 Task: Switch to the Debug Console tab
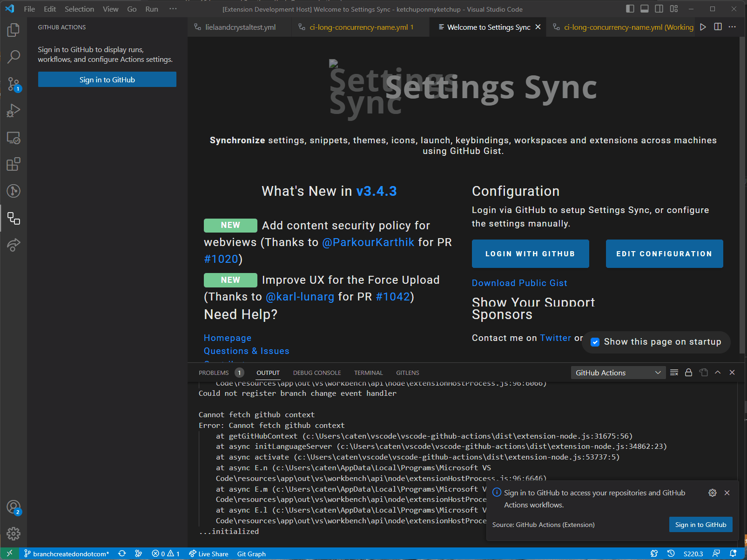point(317,373)
